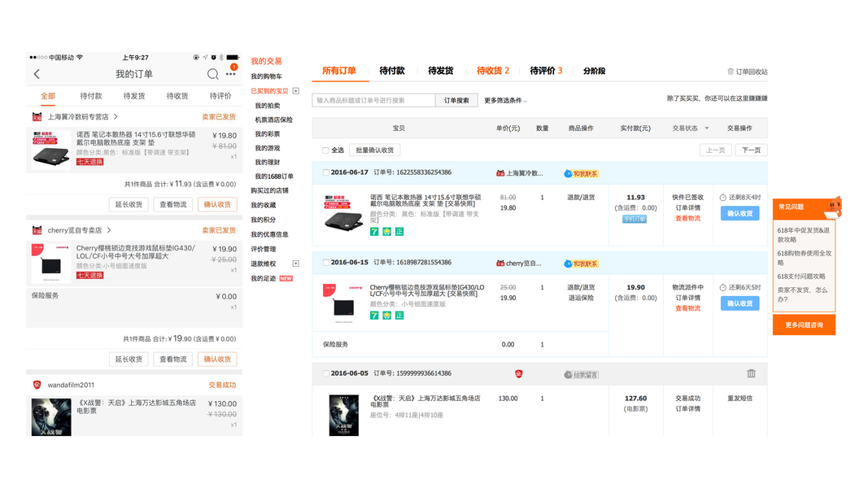Click green 7-day return badge under 诺西 cooler item
Viewport: 868px width, 488px height.
point(374,231)
